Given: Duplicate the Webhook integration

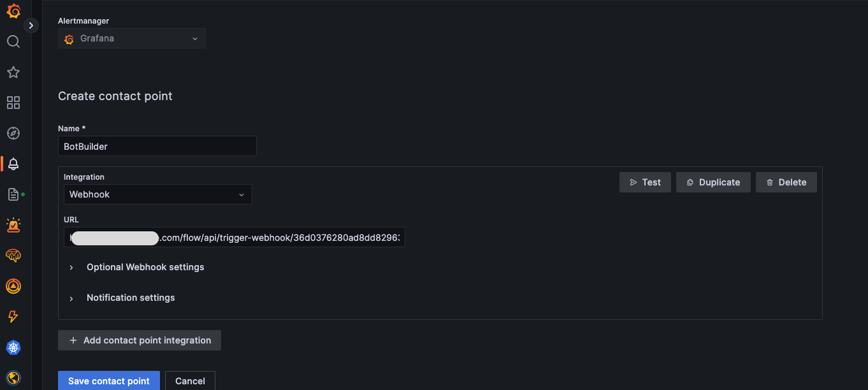Looking at the screenshot, I should coord(713,182).
